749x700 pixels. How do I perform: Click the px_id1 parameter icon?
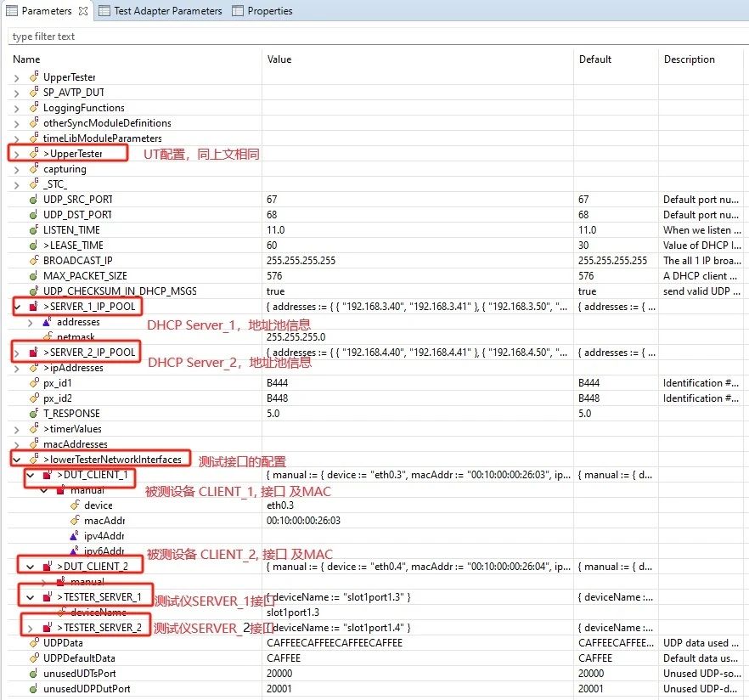34,383
